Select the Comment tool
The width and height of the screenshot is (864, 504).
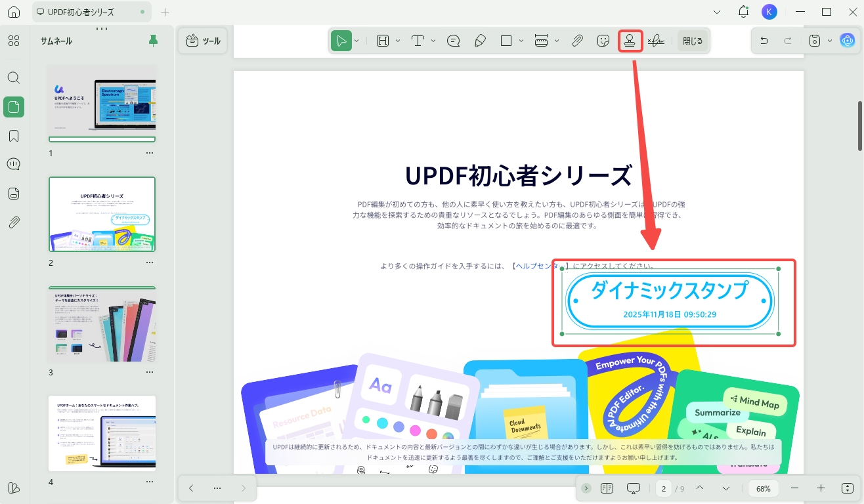coord(453,40)
